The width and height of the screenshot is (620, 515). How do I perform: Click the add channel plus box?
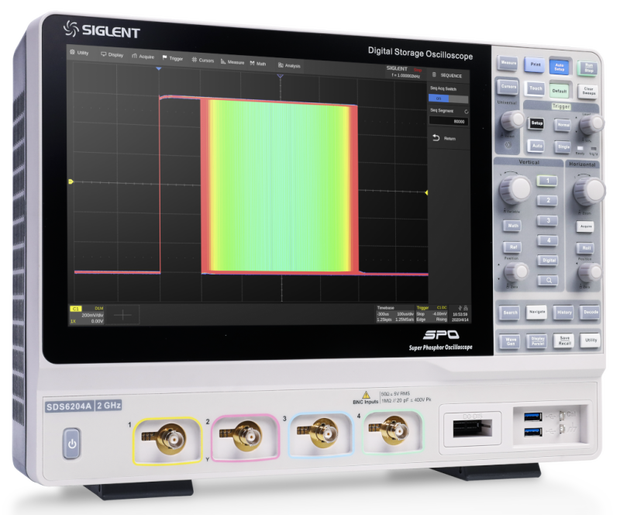pyautogui.click(x=123, y=315)
